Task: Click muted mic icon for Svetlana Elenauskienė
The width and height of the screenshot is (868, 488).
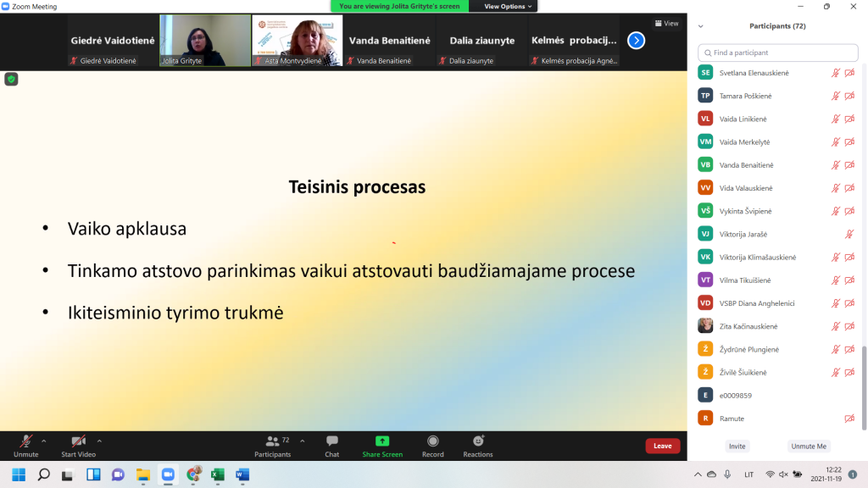Action: (x=835, y=73)
